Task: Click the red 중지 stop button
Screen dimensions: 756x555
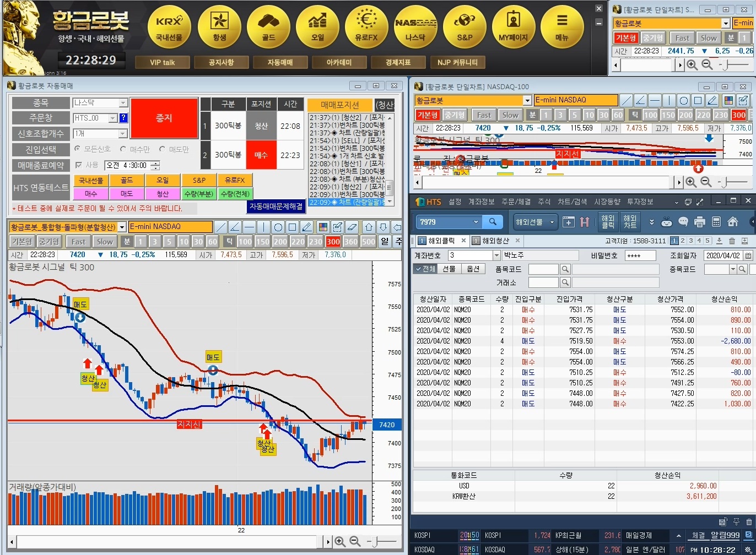Action: tap(164, 118)
